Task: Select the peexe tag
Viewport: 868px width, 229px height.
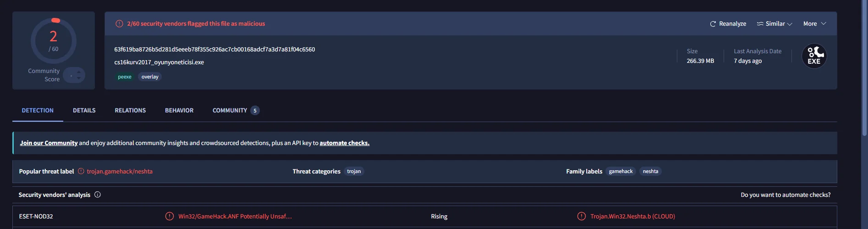Action: point(125,77)
